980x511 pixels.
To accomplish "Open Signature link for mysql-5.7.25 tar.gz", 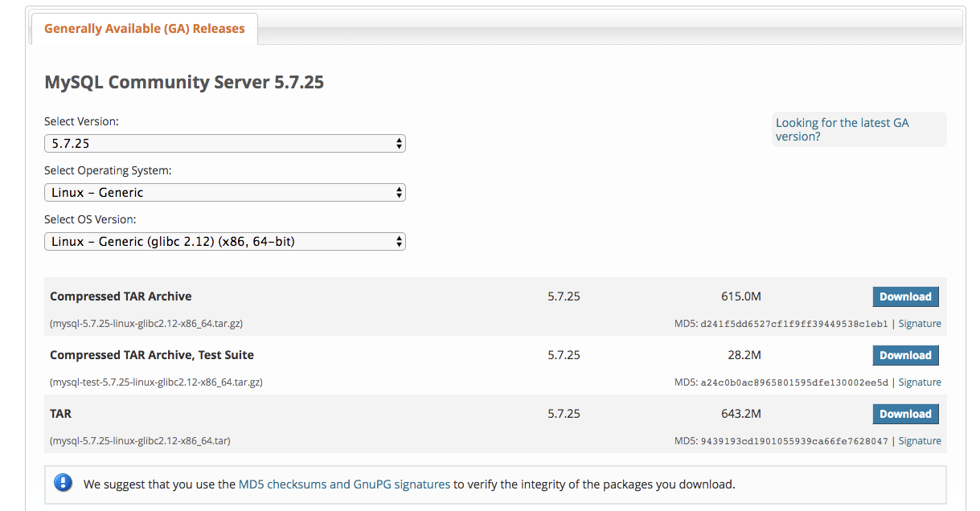I will pos(920,324).
